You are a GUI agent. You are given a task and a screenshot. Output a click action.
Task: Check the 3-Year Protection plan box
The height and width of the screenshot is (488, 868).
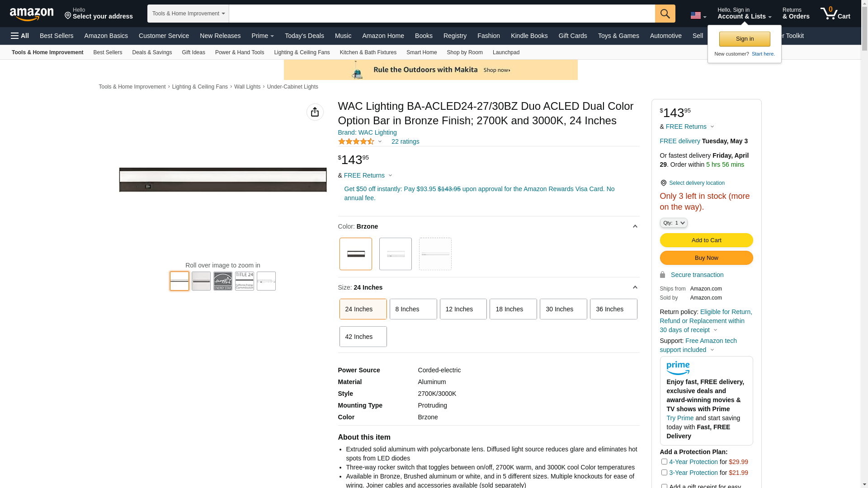[x=664, y=472]
